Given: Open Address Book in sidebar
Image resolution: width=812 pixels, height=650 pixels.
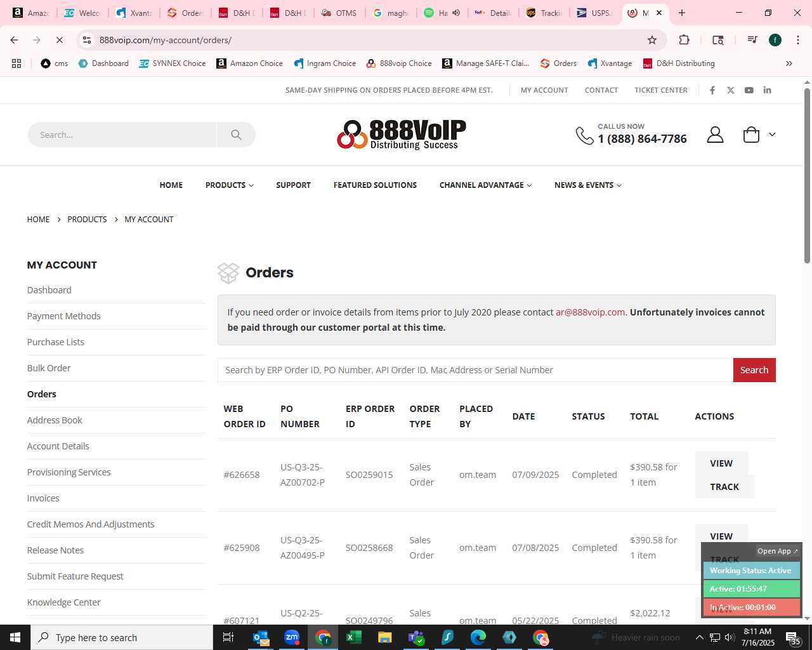Looking at the screenshot, I should pos(55,420).
